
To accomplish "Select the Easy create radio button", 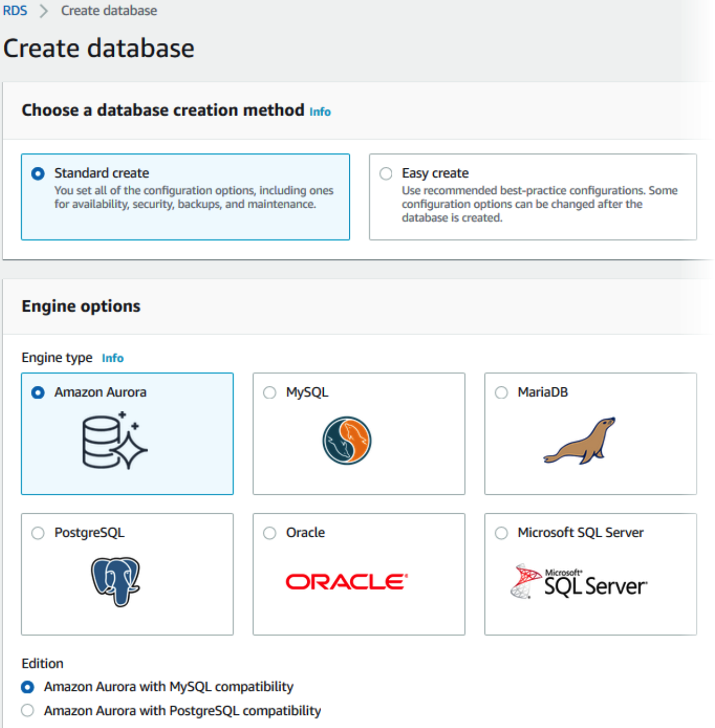I will (x=386, y=174).
